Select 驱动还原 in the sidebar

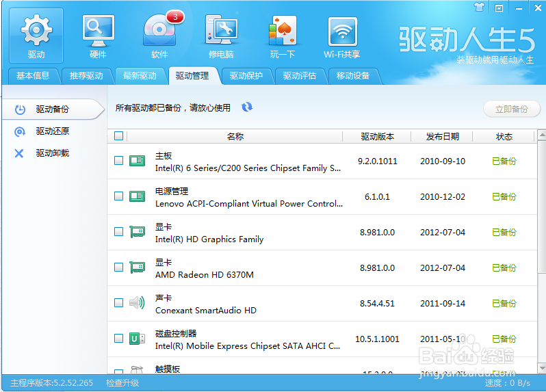(53, 131)
